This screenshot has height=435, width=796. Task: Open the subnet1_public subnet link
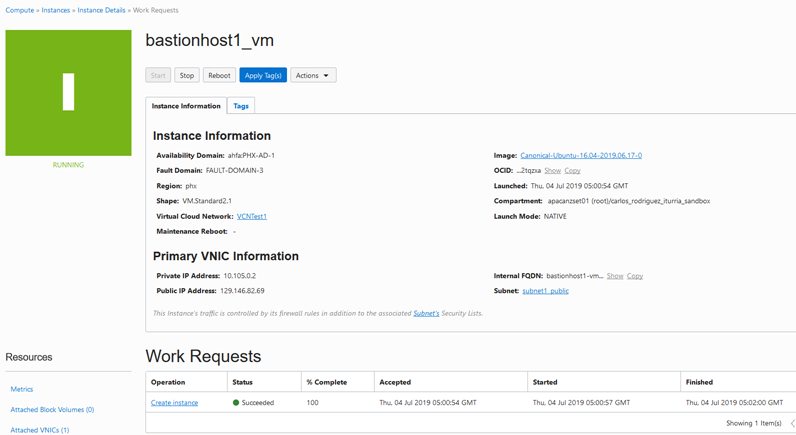[545, 291]
